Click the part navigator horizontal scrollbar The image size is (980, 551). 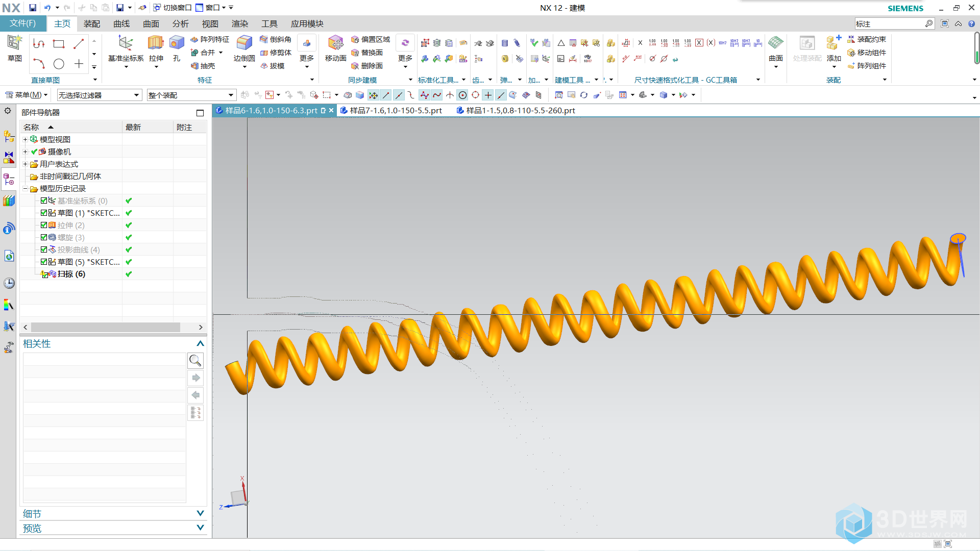coord(106,327)
